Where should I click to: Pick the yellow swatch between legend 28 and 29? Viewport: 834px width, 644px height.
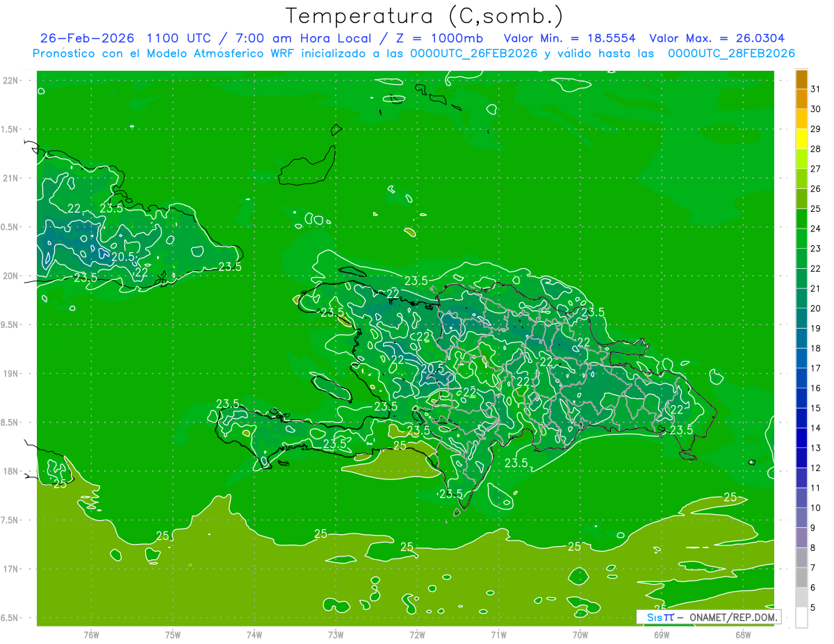[x=801, y=139]
